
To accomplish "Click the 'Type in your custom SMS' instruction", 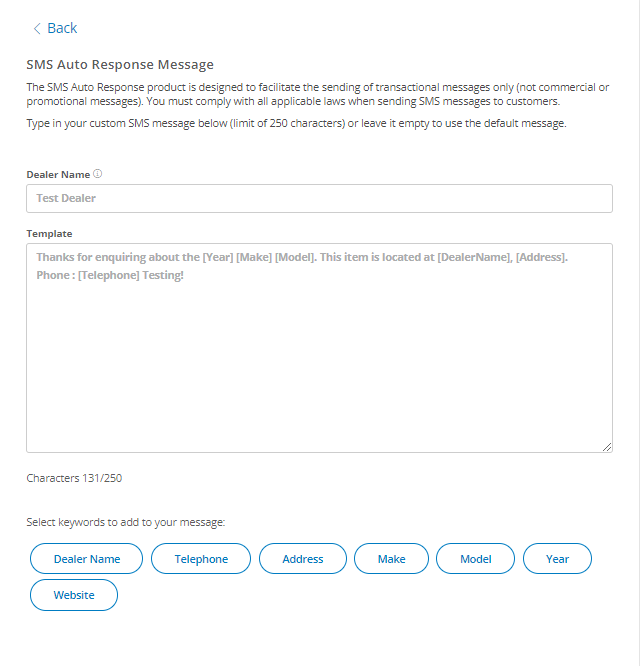I will (x=296, y=123).
